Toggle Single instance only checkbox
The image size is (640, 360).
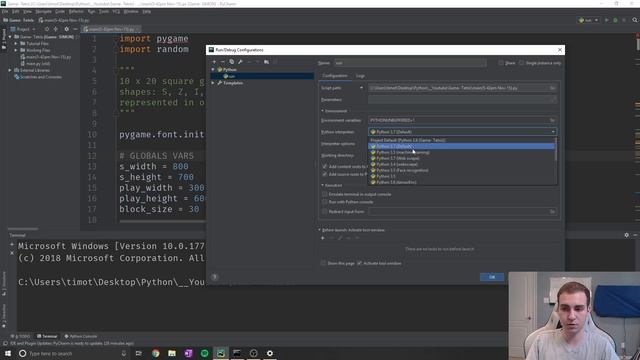[521, 63]
